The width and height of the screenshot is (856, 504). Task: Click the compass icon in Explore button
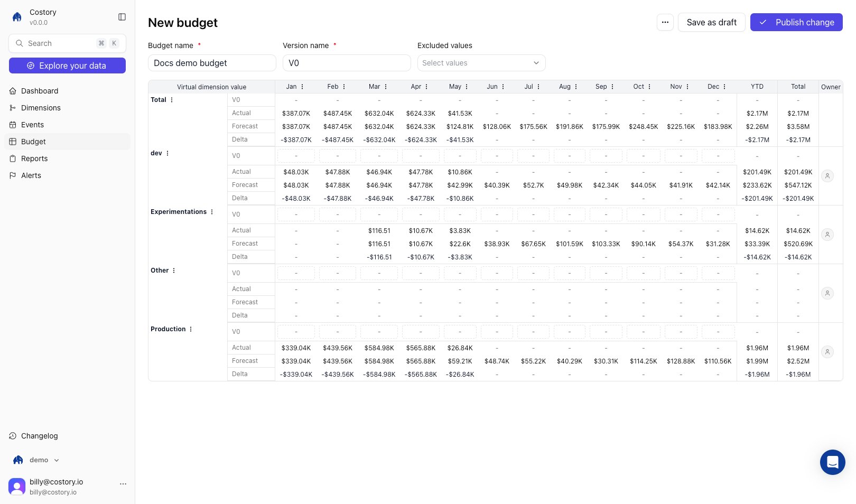31,66
